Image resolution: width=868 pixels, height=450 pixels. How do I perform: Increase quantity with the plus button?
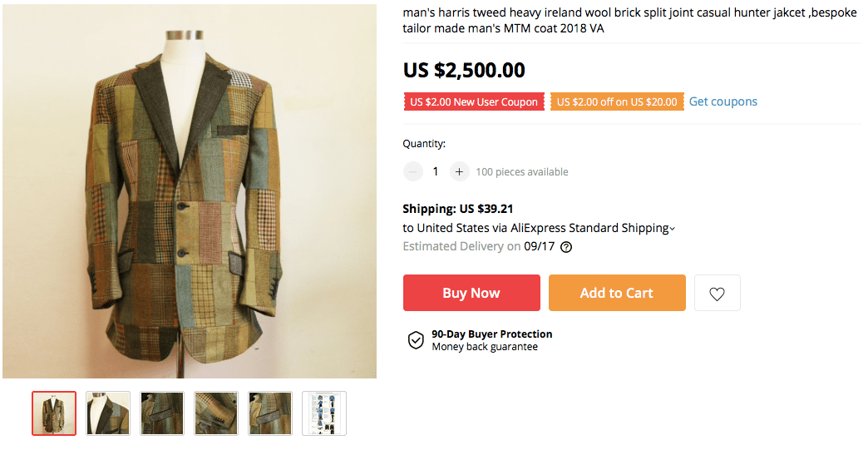[459, 172]
